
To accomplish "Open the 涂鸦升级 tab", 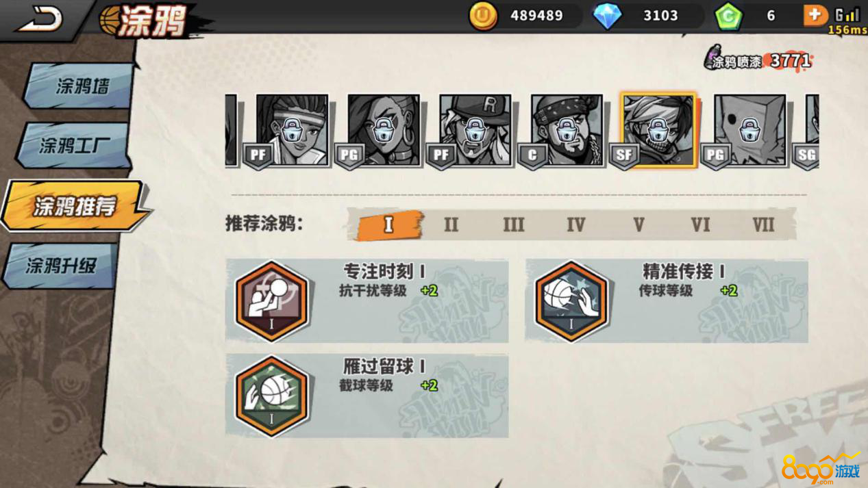I will pyautogui.click(x=62, y=265).
